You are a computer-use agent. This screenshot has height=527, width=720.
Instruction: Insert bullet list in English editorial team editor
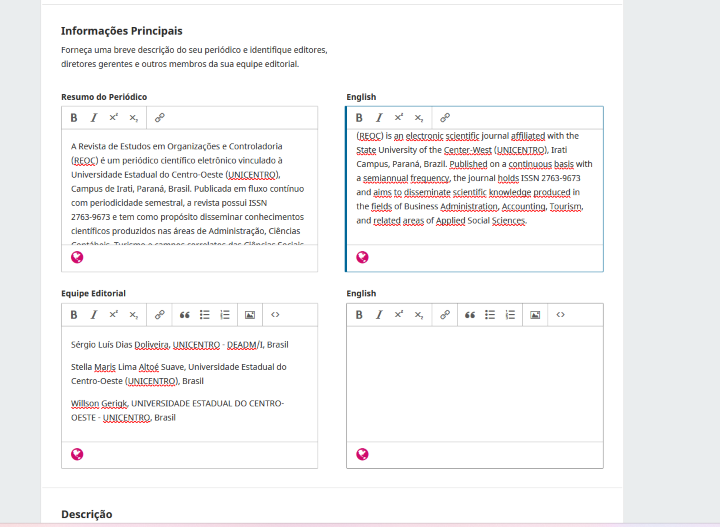[x=490, y=315]
